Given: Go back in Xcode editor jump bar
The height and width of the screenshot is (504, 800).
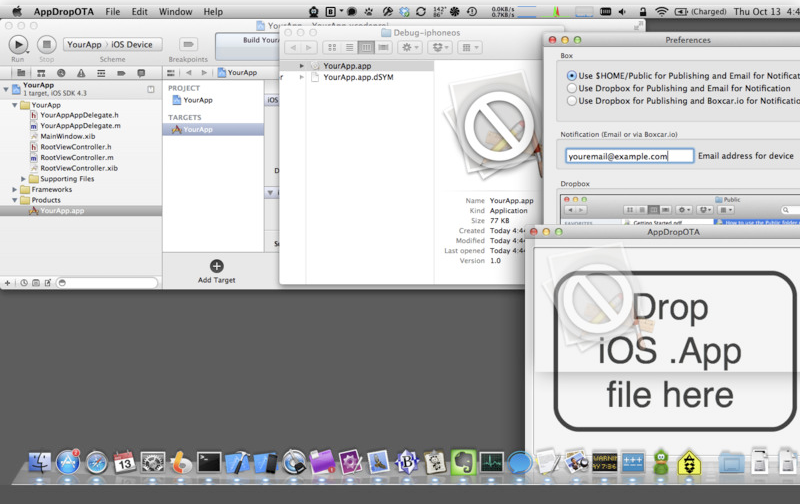Looking at the screenshot, I should [189, 73].
